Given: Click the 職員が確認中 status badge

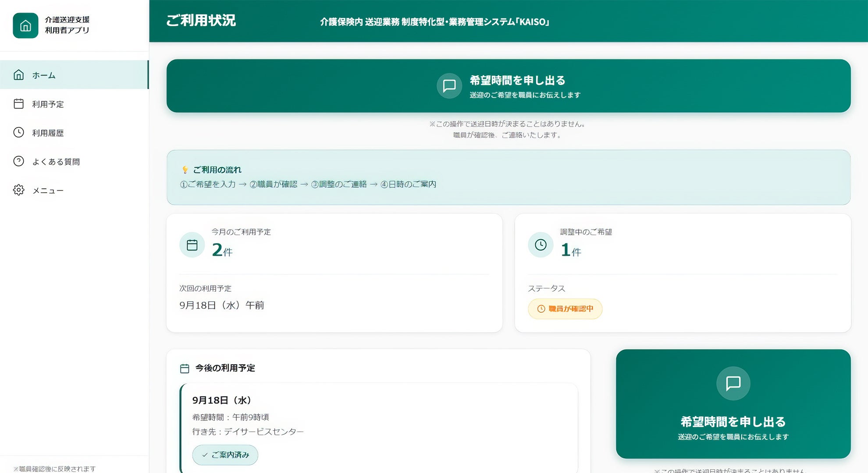Looking at the screenshot, I should click(x=565, y=309).
